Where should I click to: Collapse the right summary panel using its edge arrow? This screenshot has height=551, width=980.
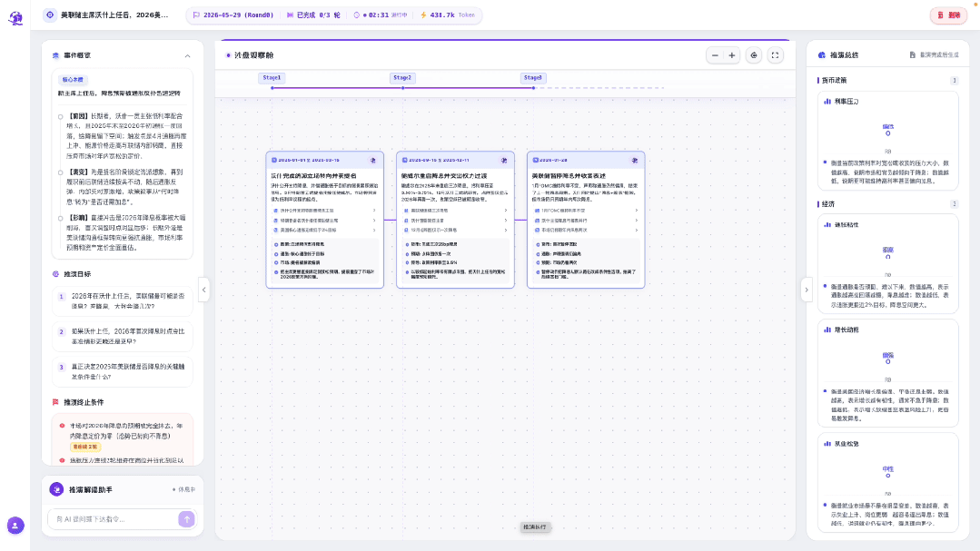807,290
